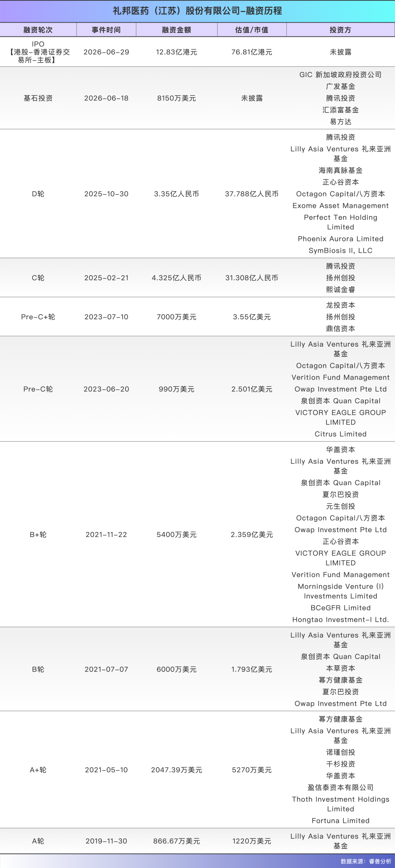Image resolution: width=395 pixels, height=868 pixels.
Task: Select amount 3.35亿人民币
Action: click(177, 194)
